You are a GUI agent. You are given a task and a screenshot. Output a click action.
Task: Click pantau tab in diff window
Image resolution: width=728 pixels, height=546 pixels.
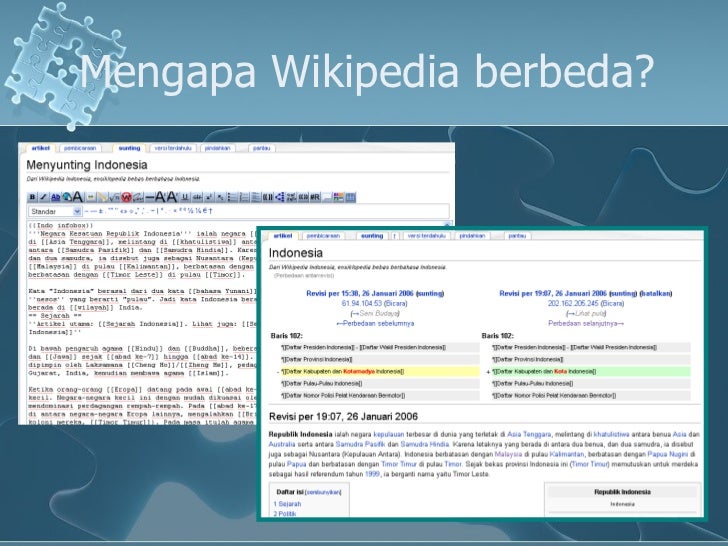(517, 236)
